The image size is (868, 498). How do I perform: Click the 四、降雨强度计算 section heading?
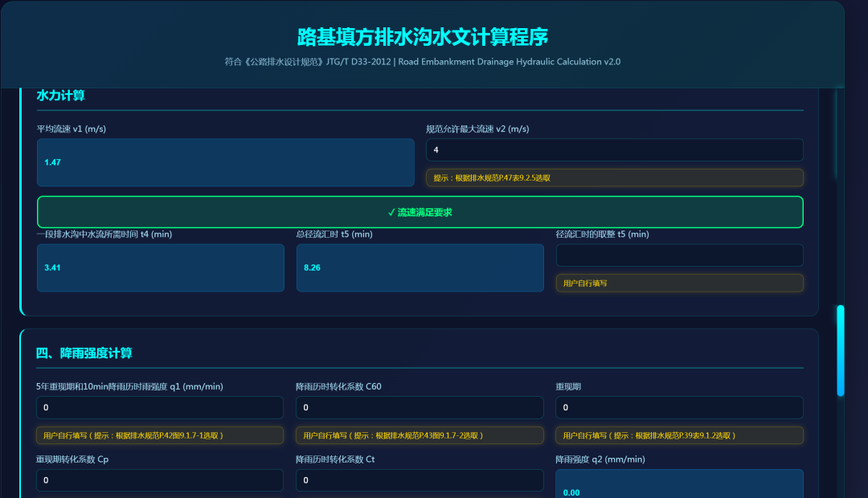[84, 353]
